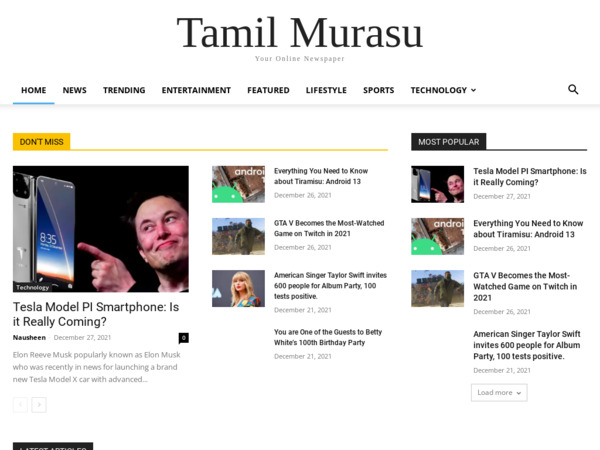Screen dimensions: 600x450
Task: Open Taylor Swift thumbnail in Don't Miss list
Action: [x=238, y=289]
